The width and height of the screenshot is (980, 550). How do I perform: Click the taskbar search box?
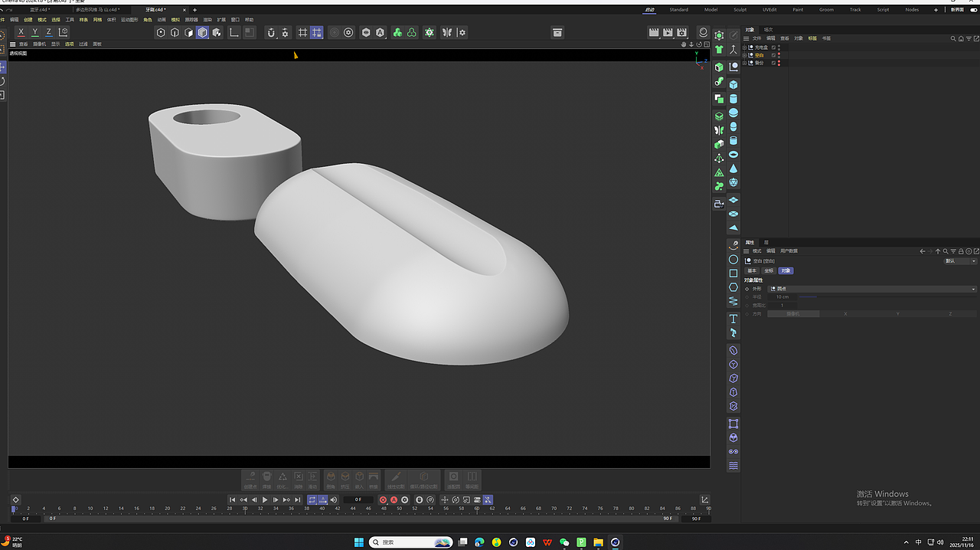[x=410, y=542]
